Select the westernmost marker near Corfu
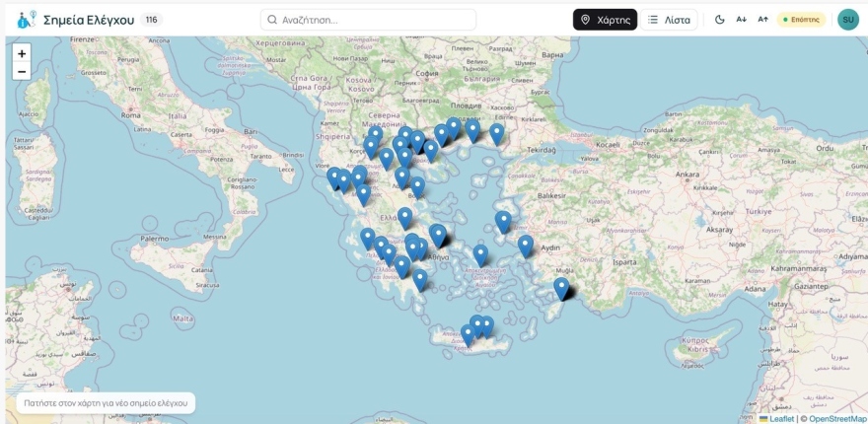This screenshot has width=868, height=424. [333, 178]
